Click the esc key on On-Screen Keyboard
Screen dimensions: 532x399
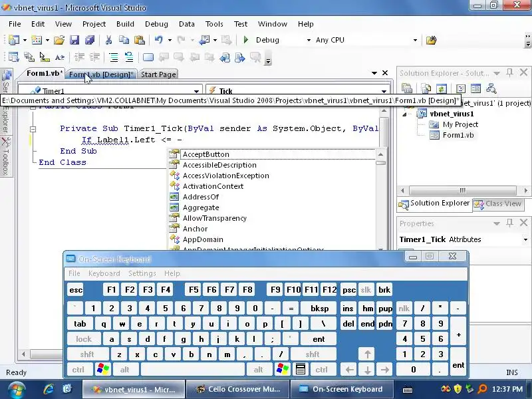tap(76, 290)
